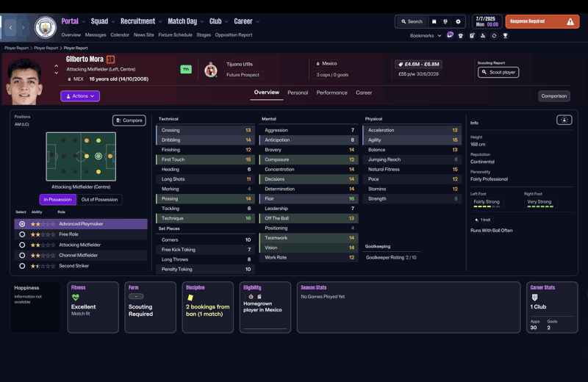Click the yellow card Discipline icon
Image resolution: width=588 pixels, height=382 pixels.
pos(190,298)
